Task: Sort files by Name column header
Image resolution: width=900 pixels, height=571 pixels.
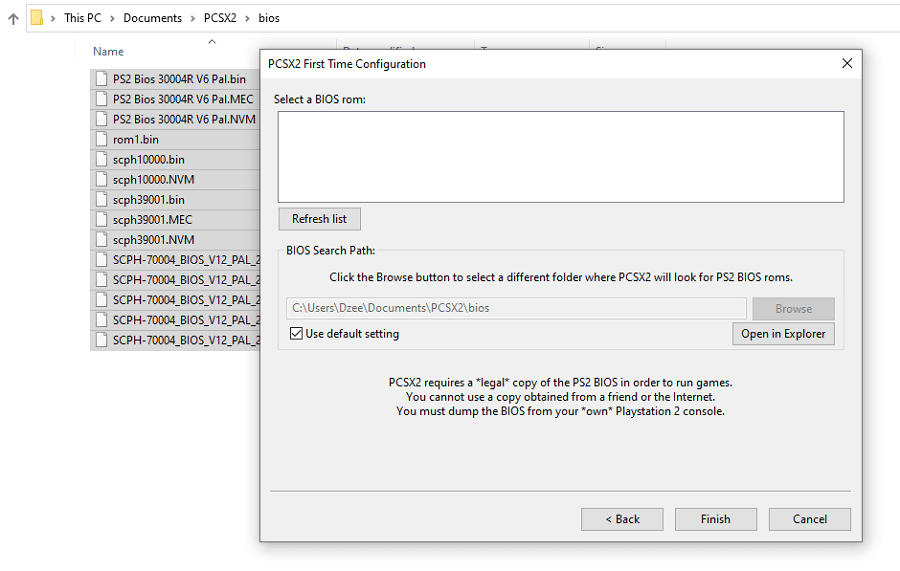Action: [108, 52]
